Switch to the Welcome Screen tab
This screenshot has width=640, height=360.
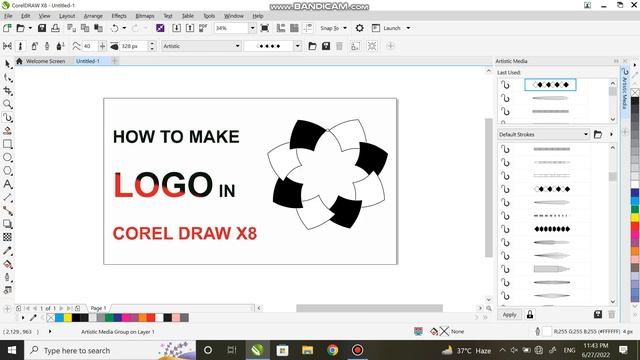click(45, 61)
